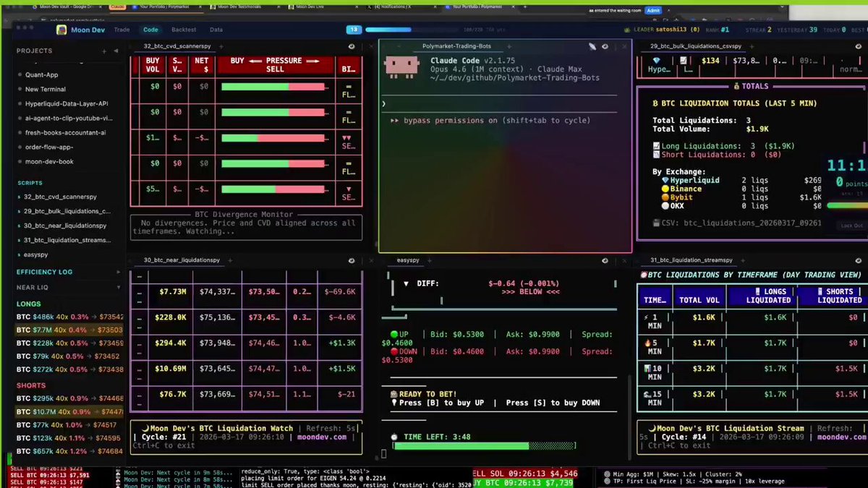Viewport: 868px width, 488px height.
Task: Collapse the Near Liq section
Action: pyautogui.click(x=119, y=288)
